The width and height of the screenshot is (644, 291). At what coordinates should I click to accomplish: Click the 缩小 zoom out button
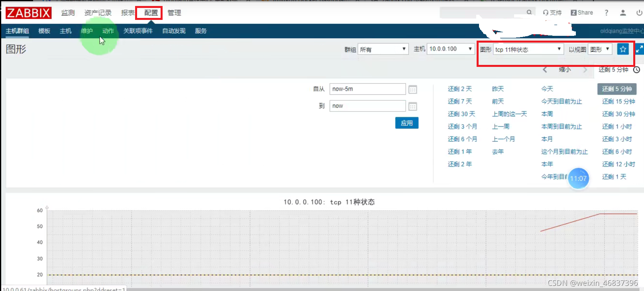(x=565, y=70)
